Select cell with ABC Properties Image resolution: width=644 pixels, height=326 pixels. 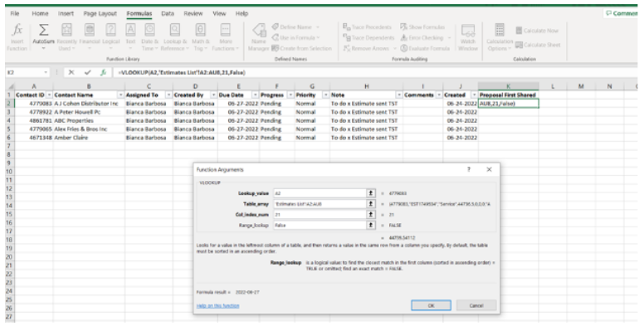click(x=89, y=121)
